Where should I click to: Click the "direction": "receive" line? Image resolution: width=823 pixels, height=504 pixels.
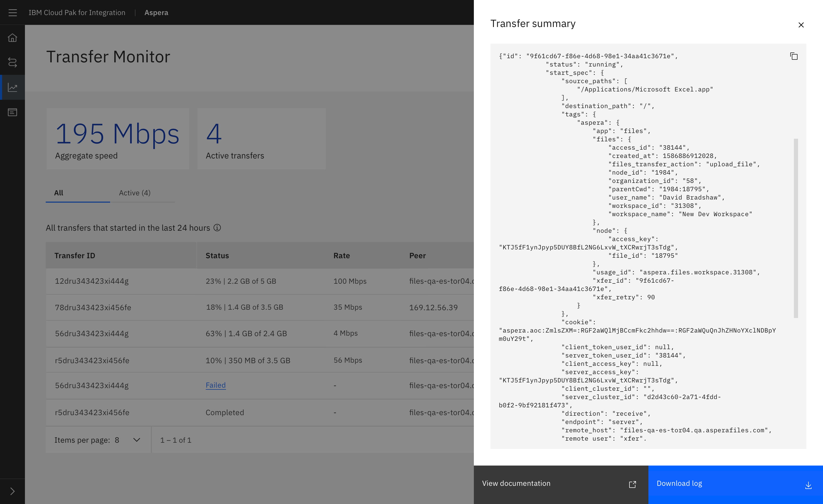606,414
